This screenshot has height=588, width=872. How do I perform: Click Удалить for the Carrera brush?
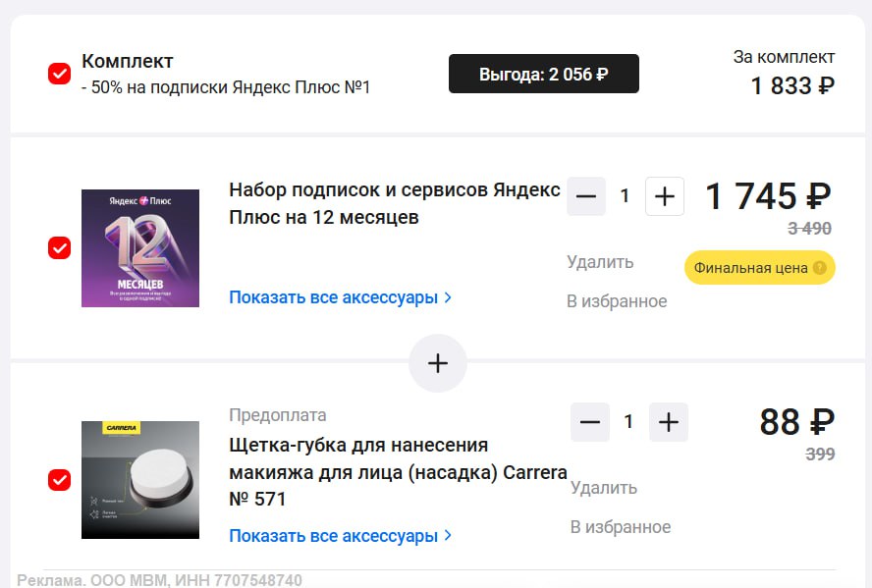tap(604, 488)
